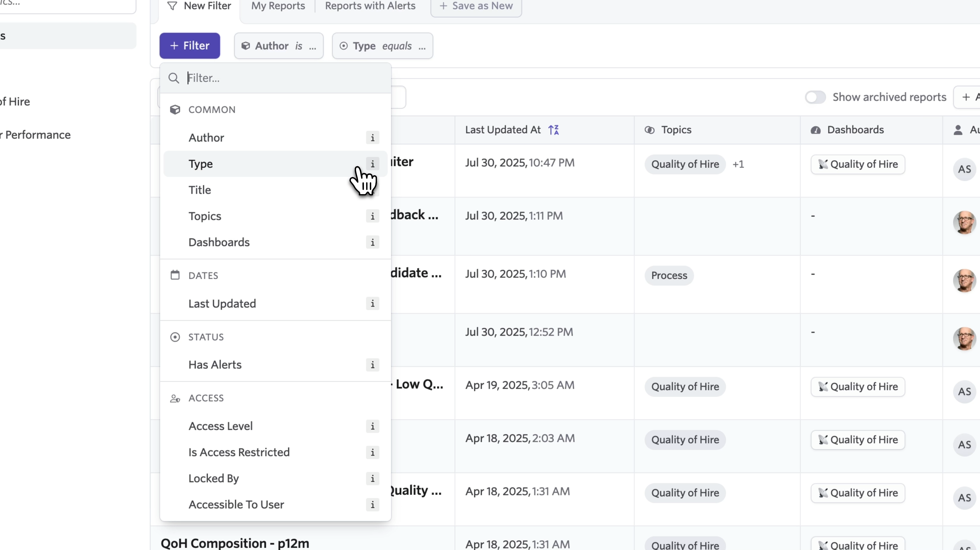The width and height of the screenshot is (980, 550).
Task: Open Quality of Hire dashboard chip in first row
Action: (x=858, y=164)
